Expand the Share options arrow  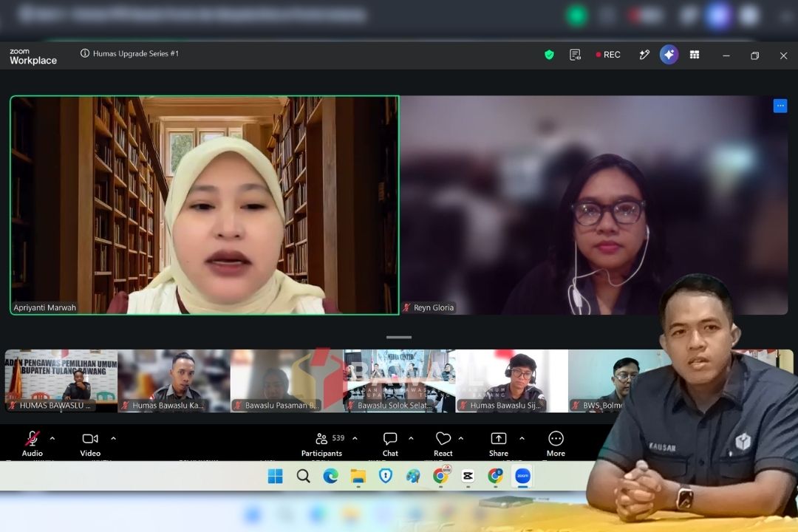point(522,438)
